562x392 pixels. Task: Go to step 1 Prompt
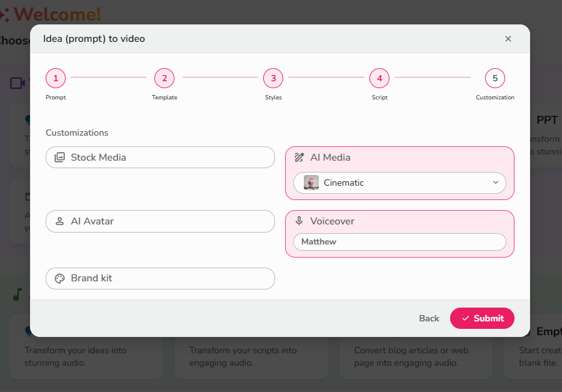coord(56,78)
